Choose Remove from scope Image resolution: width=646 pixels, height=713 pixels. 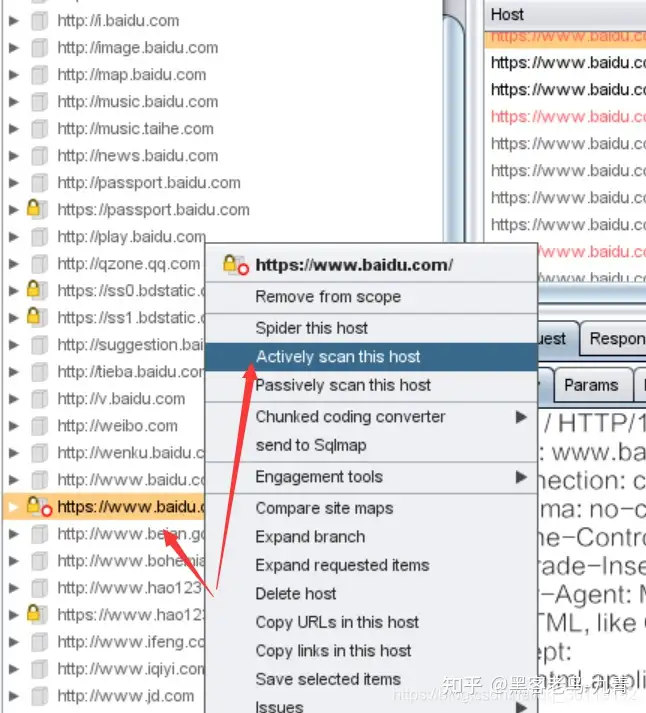point(371,297)
